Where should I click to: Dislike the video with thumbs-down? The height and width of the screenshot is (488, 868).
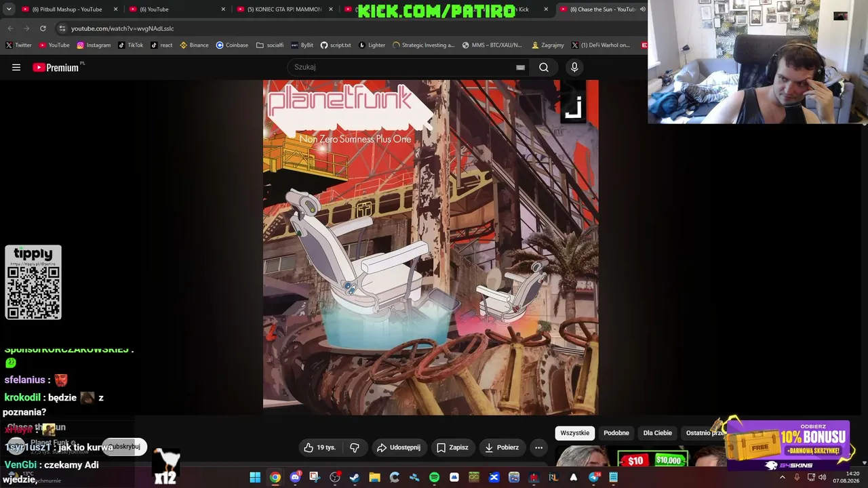pos(355,447)
